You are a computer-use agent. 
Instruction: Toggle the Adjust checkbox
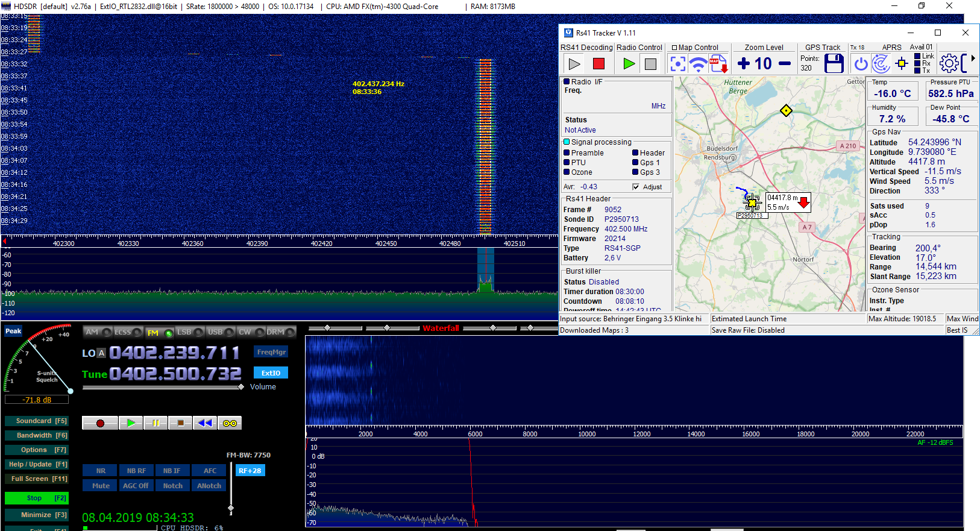(x=636, y=187)
